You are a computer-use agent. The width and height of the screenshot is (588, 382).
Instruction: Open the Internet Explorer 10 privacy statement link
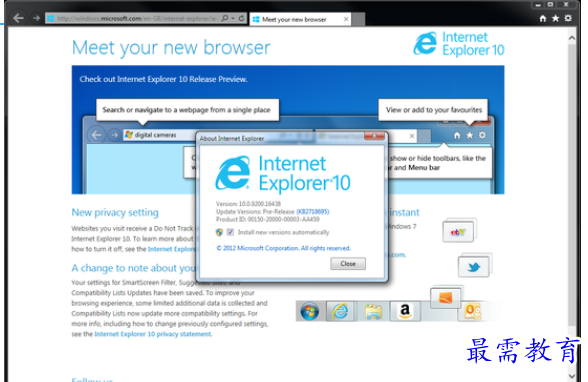[153, 334]
